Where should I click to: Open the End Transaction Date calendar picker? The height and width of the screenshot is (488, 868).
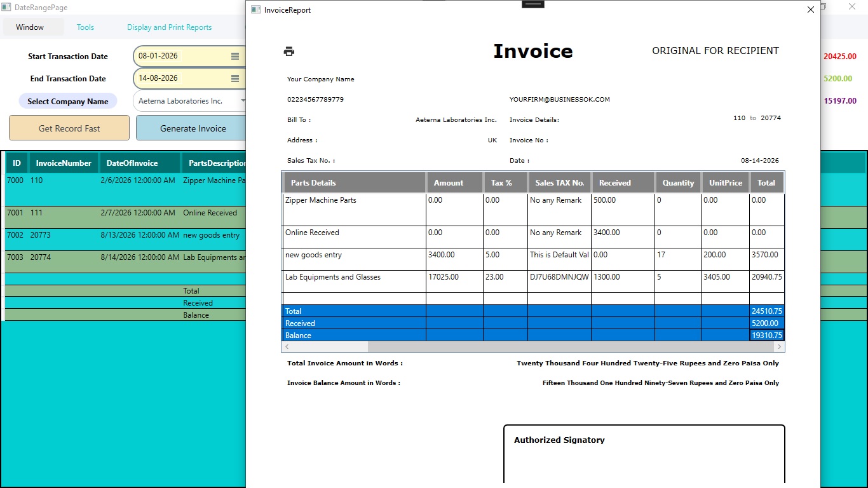tap(235, 79)
